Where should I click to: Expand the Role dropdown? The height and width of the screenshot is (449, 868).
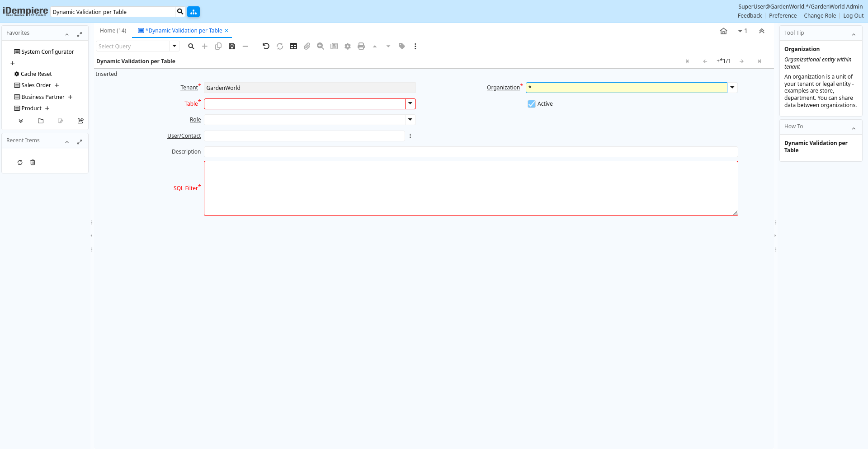(x=410, y=120)
